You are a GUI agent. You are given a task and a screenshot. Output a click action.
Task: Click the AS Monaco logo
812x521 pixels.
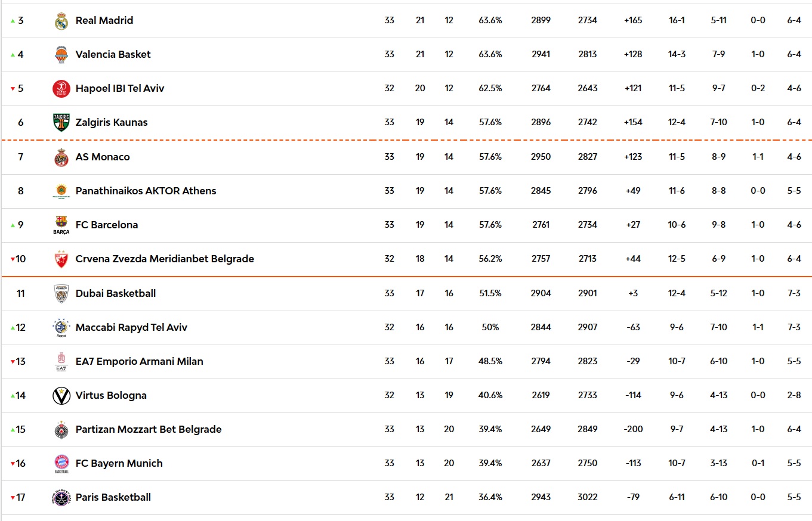click(61, 157)
